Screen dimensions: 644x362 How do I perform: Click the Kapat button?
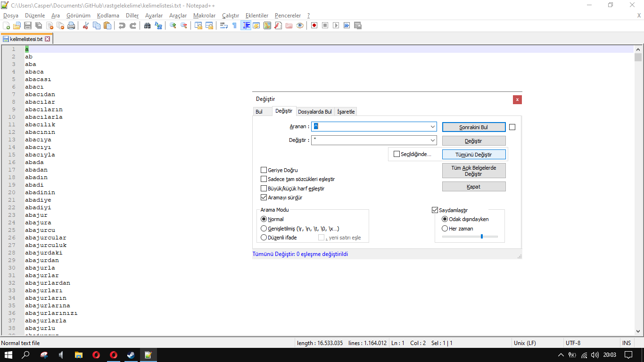(474, 187)
